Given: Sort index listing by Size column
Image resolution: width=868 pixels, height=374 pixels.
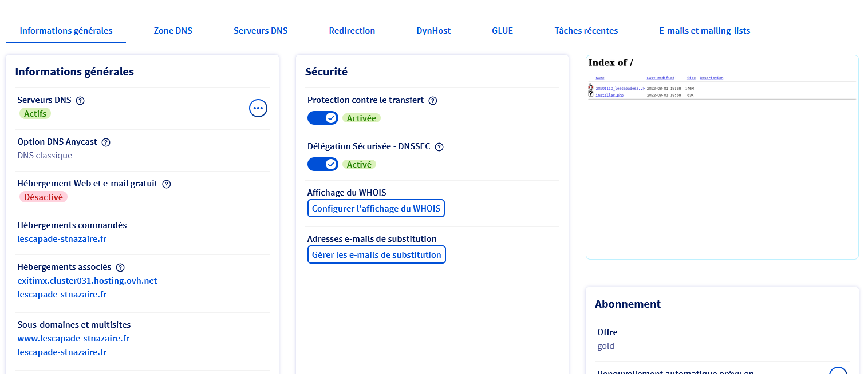Looking at the screenshot, I should (x=691, y=78).
